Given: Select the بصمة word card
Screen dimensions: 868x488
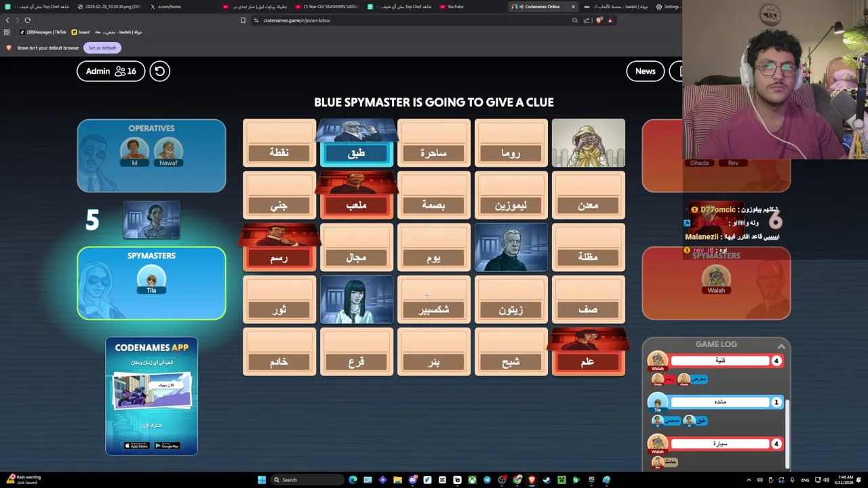Looking at the screenshot, I should click(434, 195).
